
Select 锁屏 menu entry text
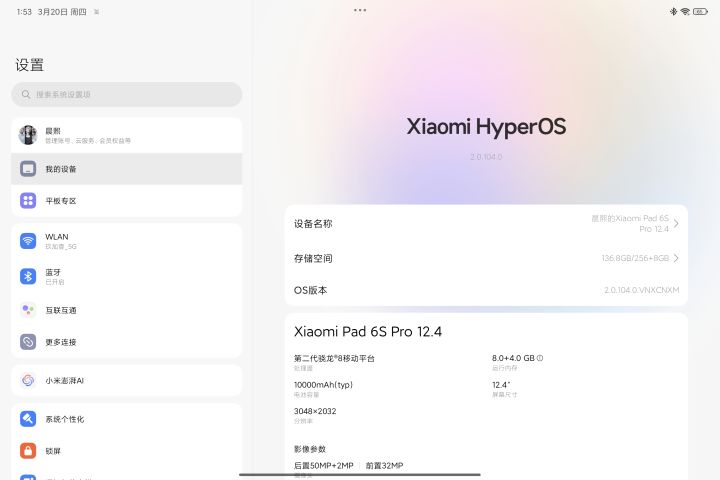53,451
